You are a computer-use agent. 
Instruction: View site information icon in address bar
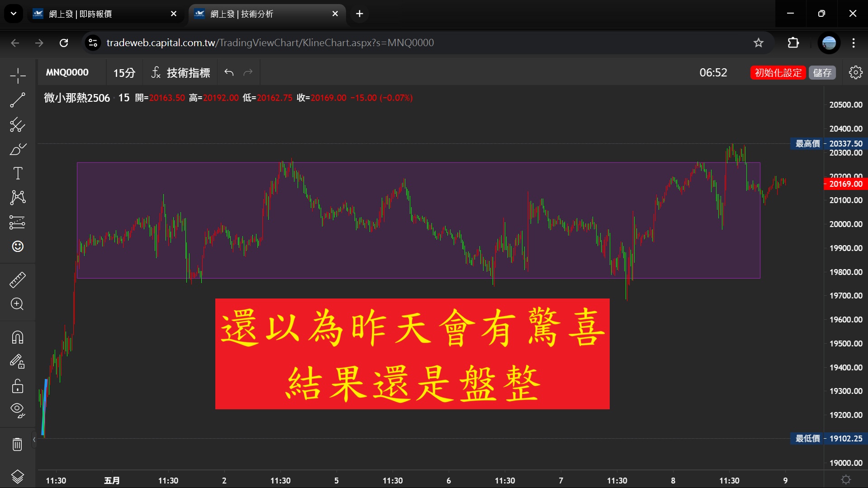(x=93, y=43)
